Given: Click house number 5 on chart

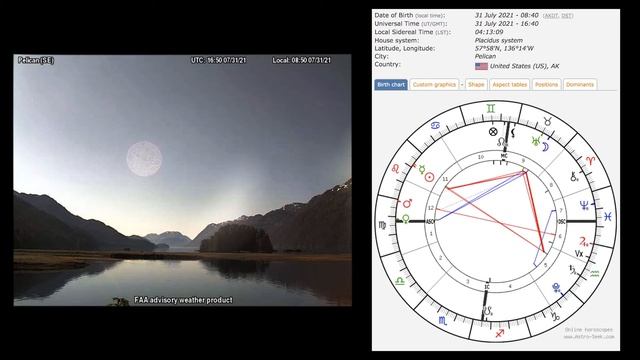Looking at the screenshot, I should (x=545, y=265).
